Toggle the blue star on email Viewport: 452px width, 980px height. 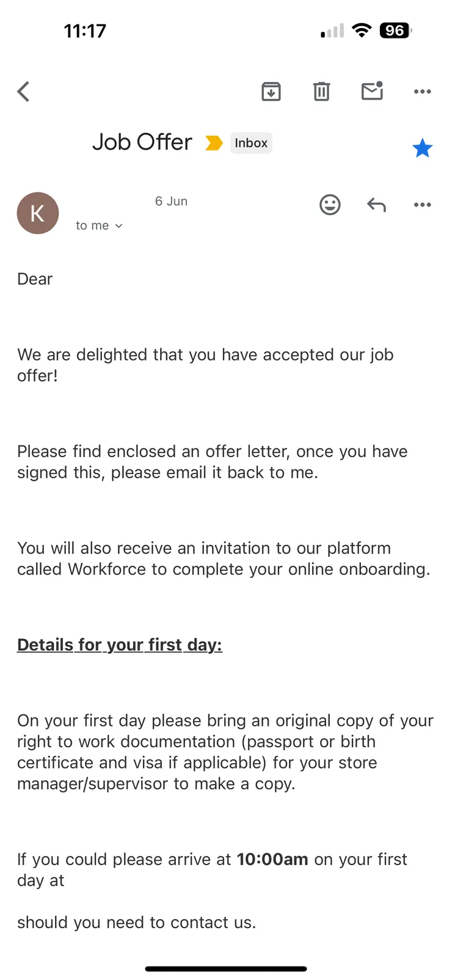coord(422,148)
